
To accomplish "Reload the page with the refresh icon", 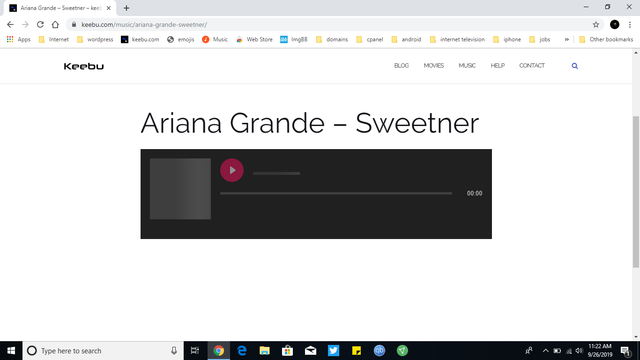I will pyautogui.click(x=40, y=24).
